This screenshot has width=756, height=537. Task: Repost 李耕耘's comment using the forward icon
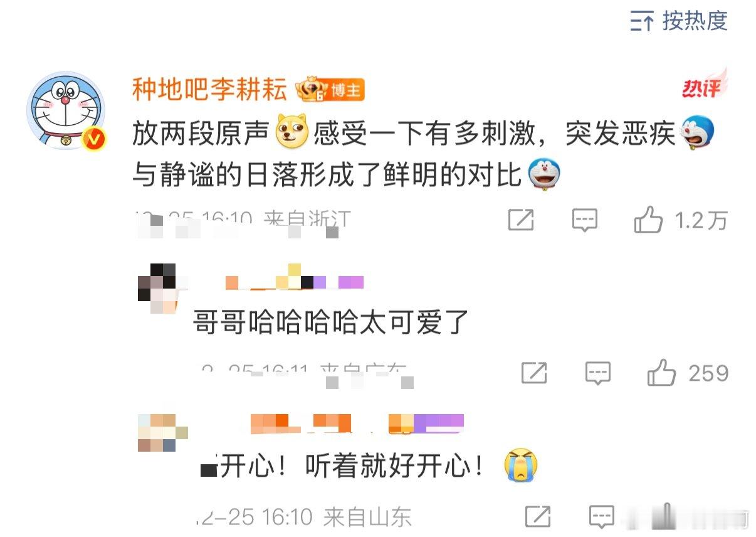[x=521, y=220]
